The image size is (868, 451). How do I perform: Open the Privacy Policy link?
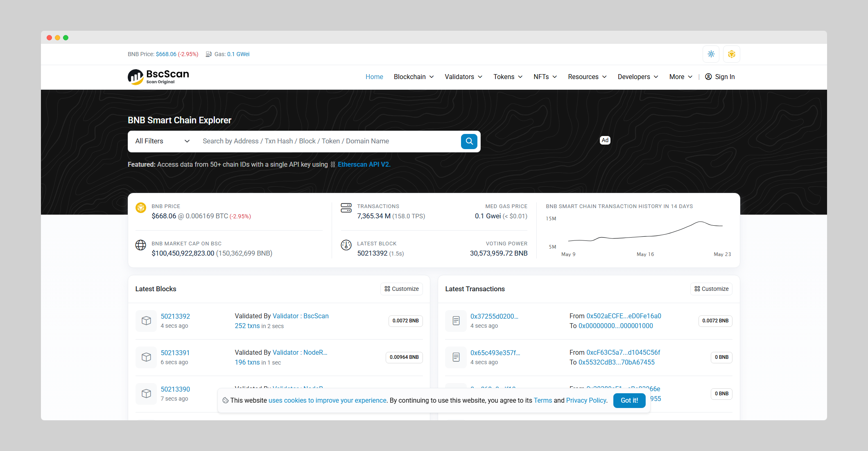point(586,400)
